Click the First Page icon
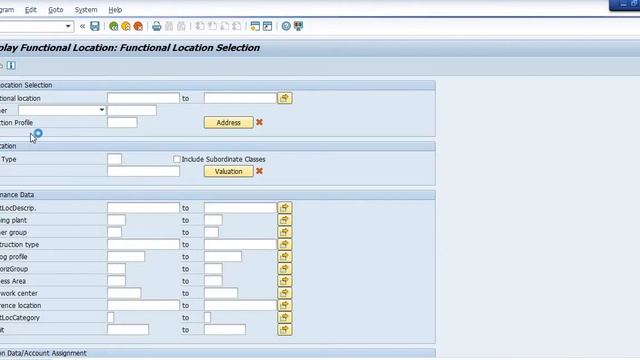 coord(200,27)
